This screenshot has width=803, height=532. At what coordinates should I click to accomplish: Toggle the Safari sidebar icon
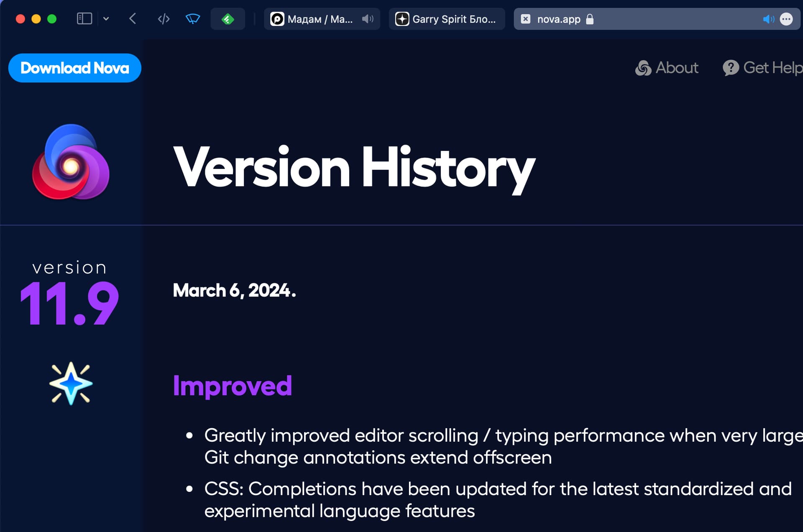84,19
